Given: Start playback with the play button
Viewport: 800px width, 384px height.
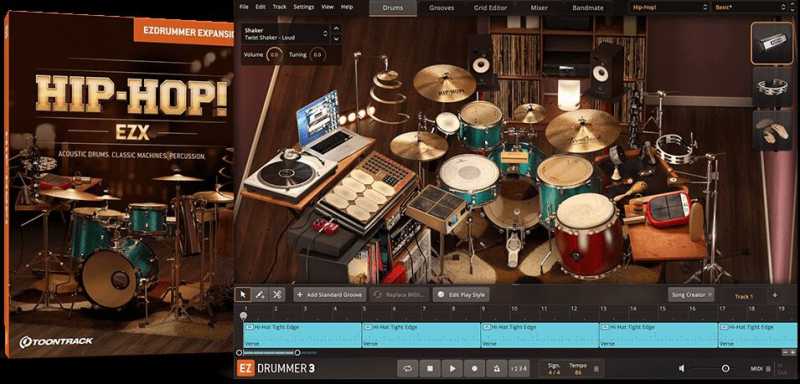Looking at the screenshot, I should [452, 368].
